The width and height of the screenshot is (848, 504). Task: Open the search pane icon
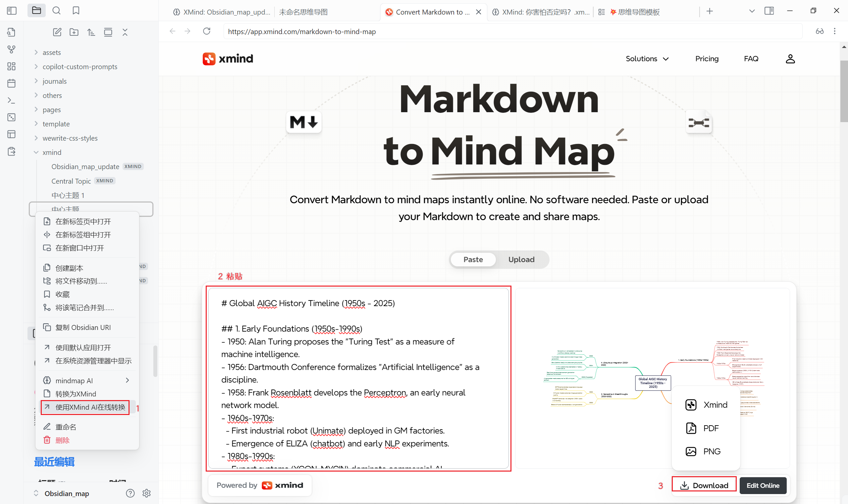click(56, 11)
